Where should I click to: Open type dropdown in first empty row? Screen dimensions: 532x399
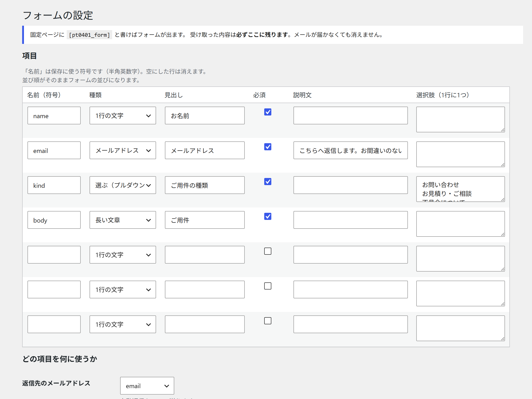(x=123, y=255)
